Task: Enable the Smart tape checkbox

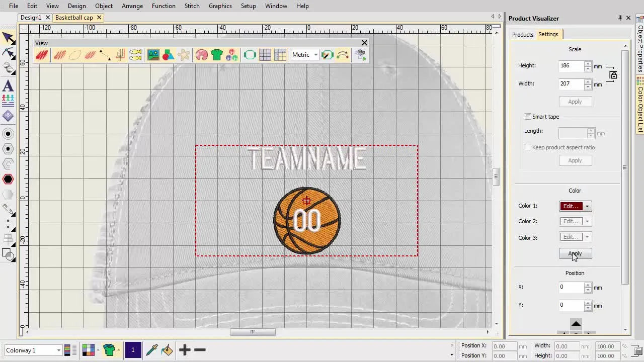Action: click(528, 116)
